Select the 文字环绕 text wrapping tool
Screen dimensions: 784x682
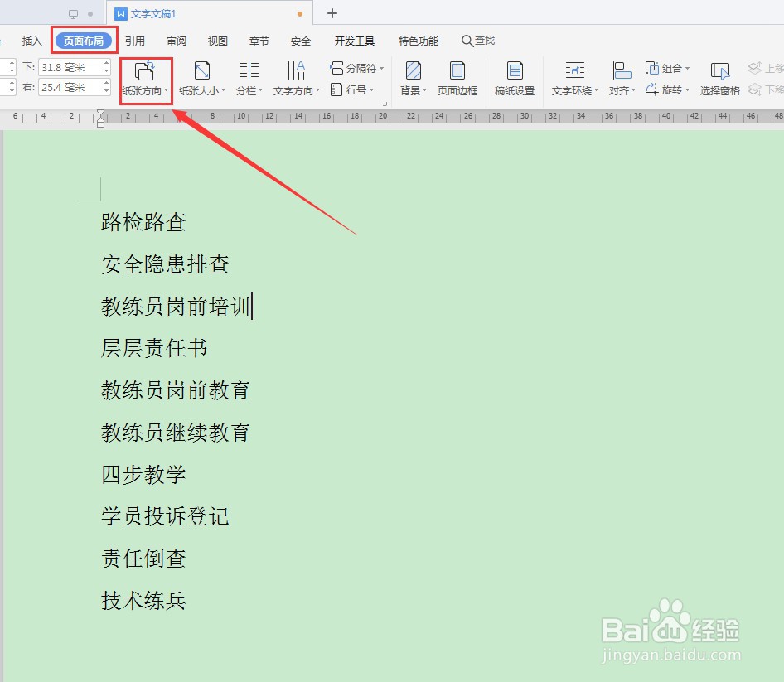(x=573, y=79)
